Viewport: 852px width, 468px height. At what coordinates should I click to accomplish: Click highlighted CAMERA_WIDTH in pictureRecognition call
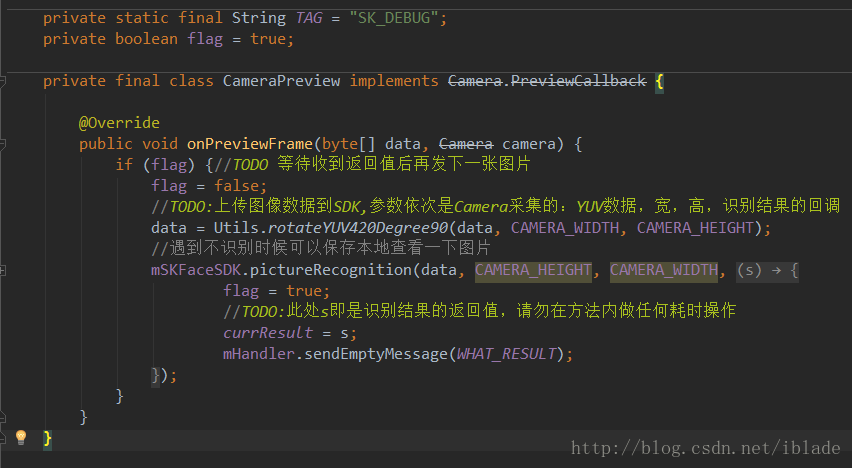click(x=664, y=270)
